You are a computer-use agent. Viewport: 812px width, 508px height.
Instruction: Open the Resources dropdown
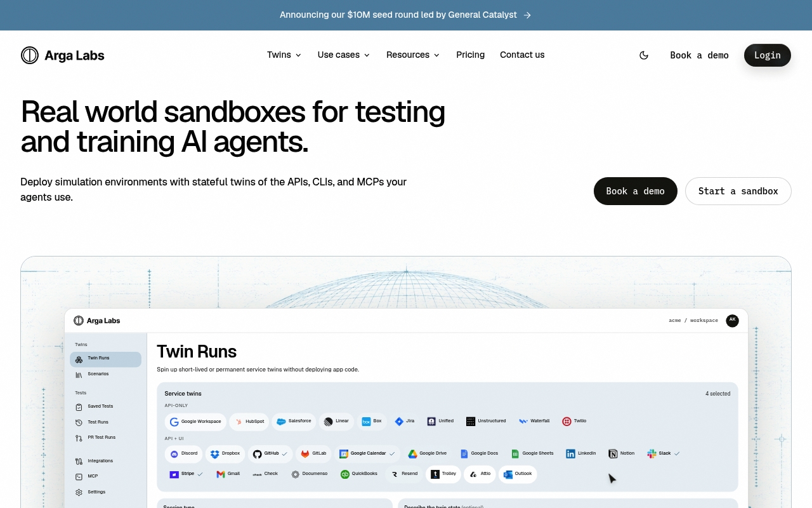413,55
